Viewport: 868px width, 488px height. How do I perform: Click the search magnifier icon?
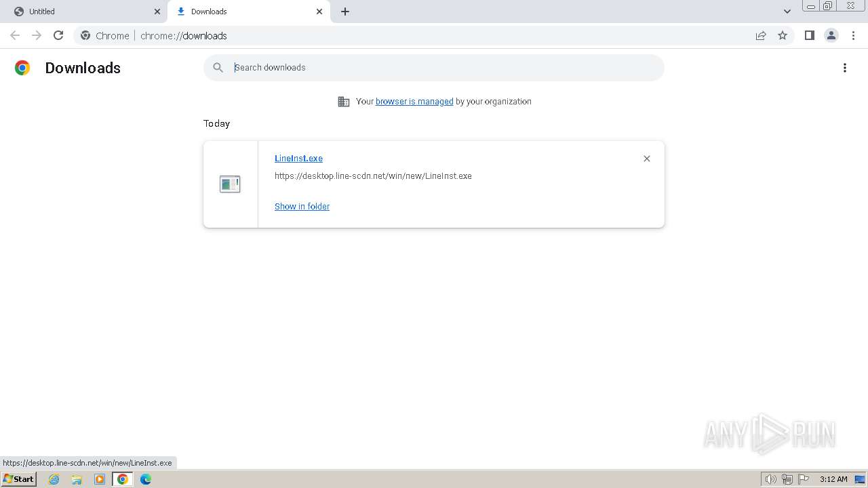(x=218, y=68)
